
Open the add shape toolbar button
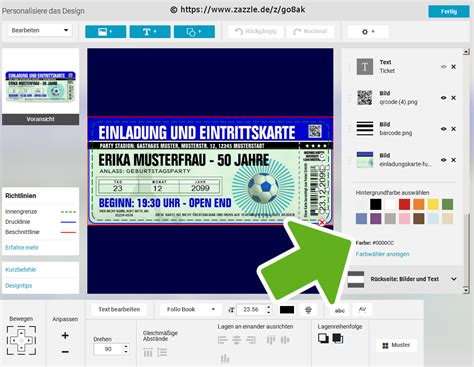[x=194, y=32]
